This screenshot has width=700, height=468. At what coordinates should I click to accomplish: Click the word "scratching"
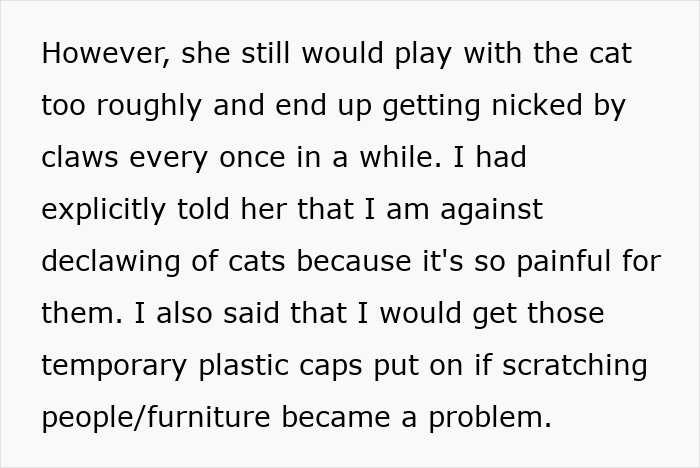click(575, 366)
